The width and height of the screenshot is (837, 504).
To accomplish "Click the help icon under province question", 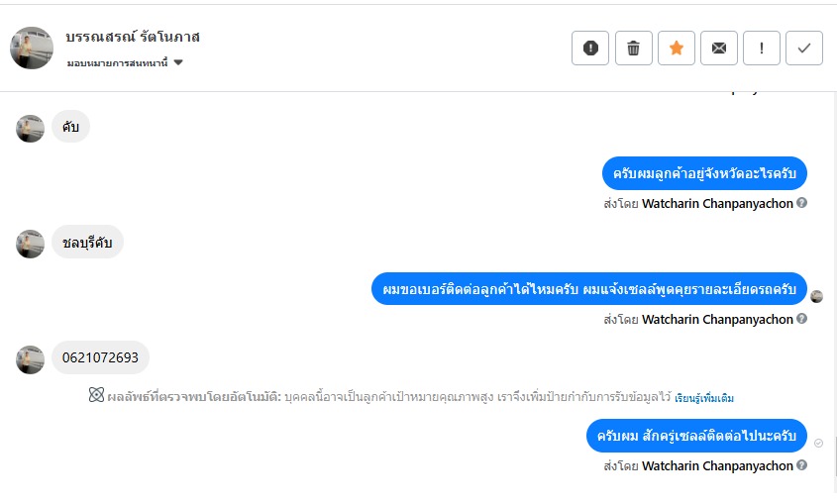I will pyautogui.click(x=802, y=203).
